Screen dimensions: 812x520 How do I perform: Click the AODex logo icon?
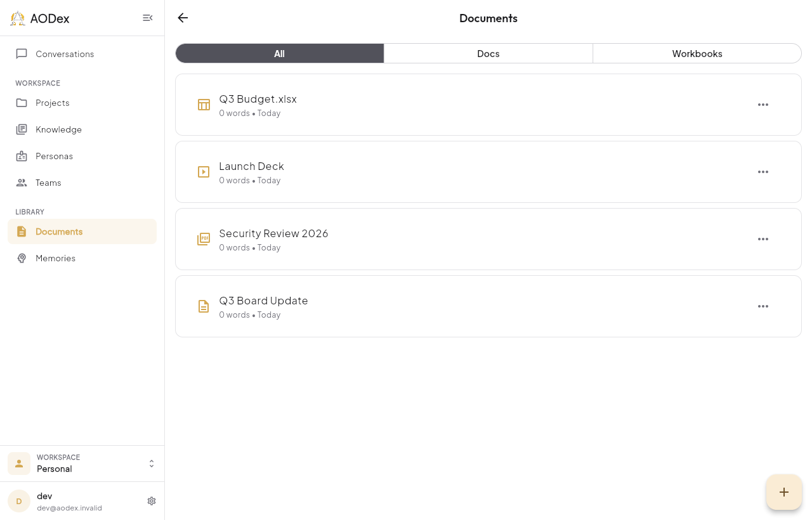[18, 18]
